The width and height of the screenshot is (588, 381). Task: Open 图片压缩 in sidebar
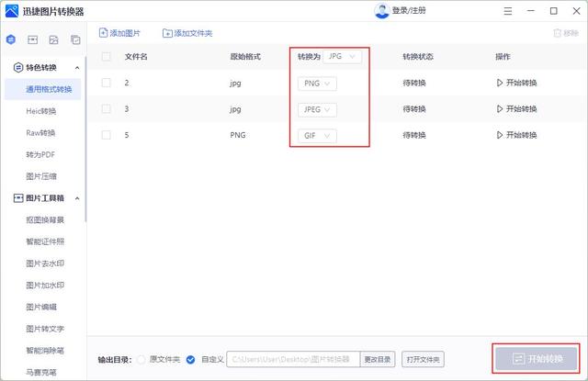41,176
